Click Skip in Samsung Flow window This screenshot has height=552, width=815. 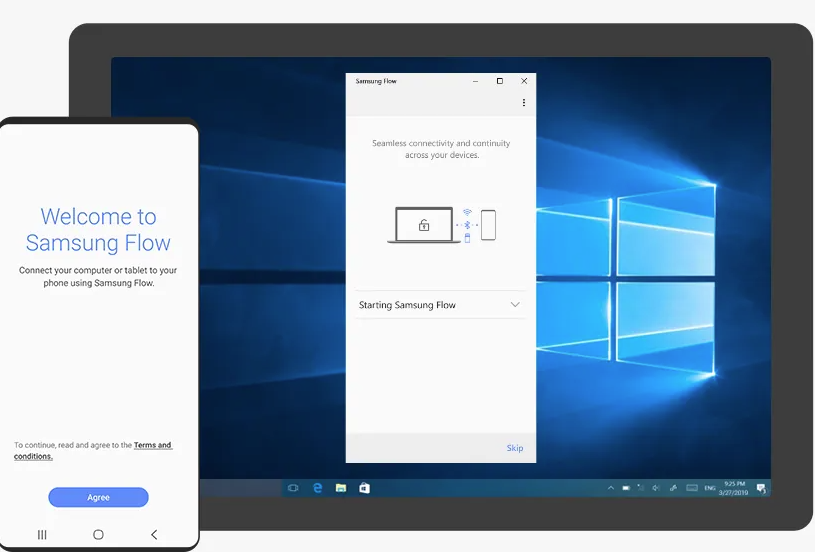click(514, 448)
